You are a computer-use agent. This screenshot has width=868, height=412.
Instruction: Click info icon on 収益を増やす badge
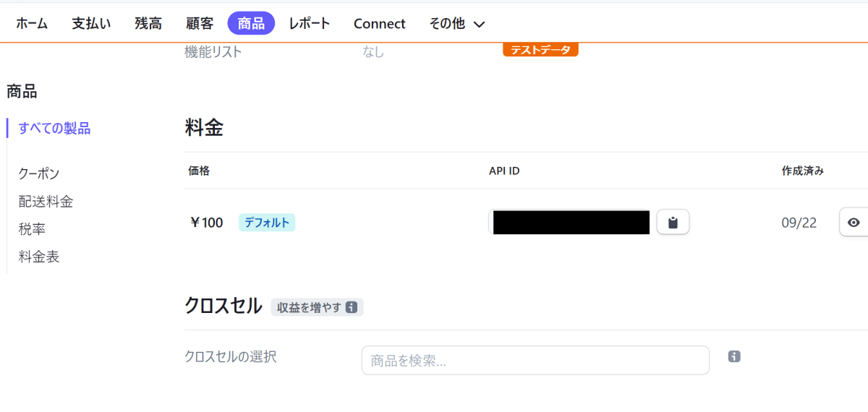click(x=352, y=307)
